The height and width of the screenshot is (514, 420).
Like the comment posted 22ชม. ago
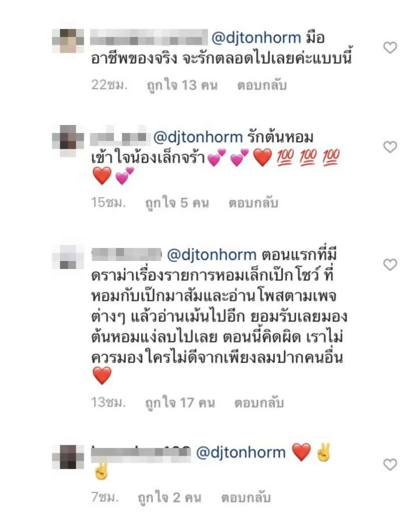390,48
